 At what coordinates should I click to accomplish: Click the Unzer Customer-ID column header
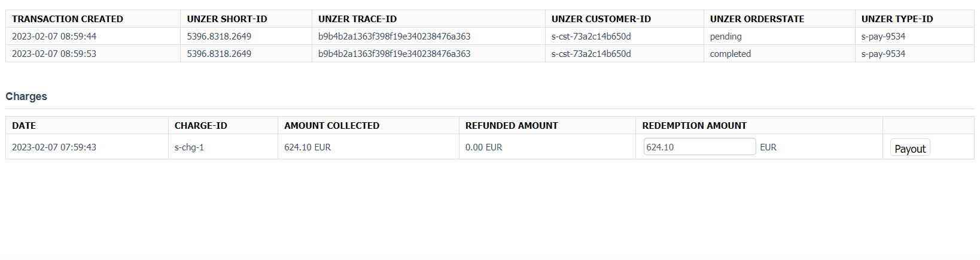tap(601, 19)
